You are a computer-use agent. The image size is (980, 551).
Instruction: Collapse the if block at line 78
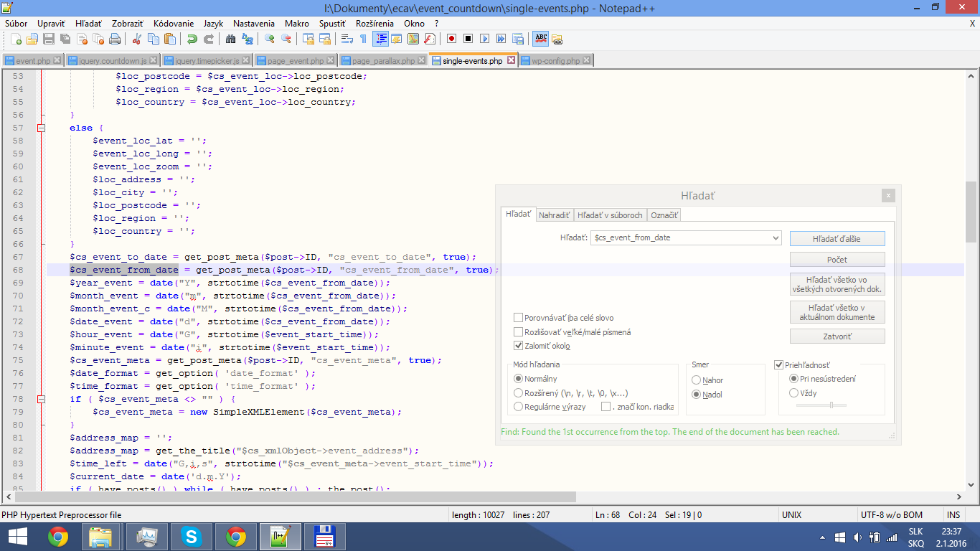41,399
